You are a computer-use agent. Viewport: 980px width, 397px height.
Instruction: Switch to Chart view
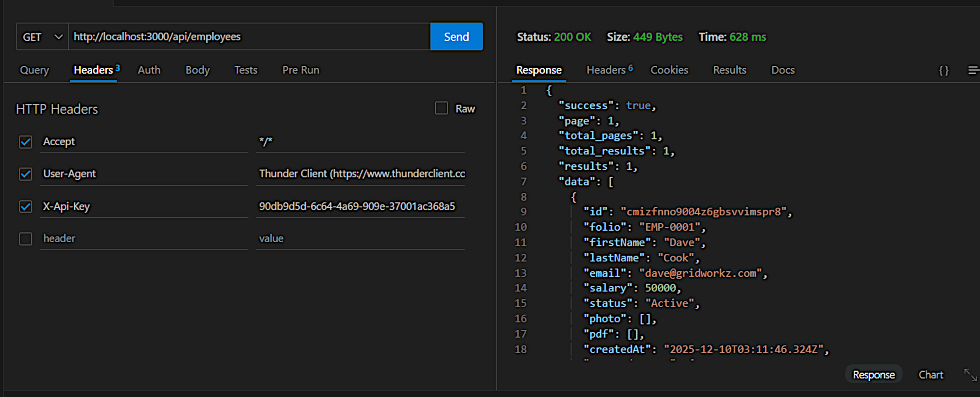coord(931,375)
